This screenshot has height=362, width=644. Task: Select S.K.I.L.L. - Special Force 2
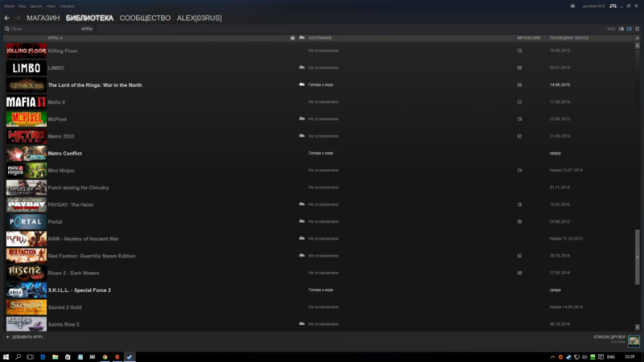coord(79,290)
